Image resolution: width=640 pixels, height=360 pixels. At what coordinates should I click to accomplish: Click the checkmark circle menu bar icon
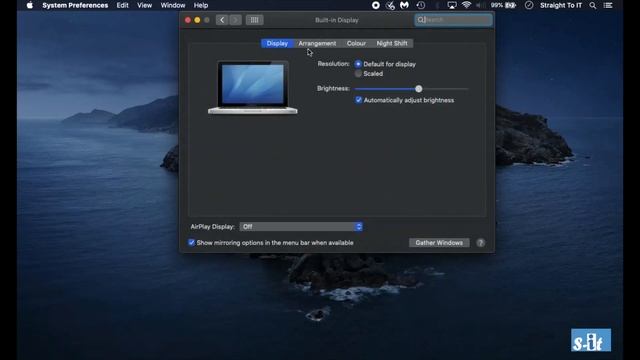tap(529, 5)
